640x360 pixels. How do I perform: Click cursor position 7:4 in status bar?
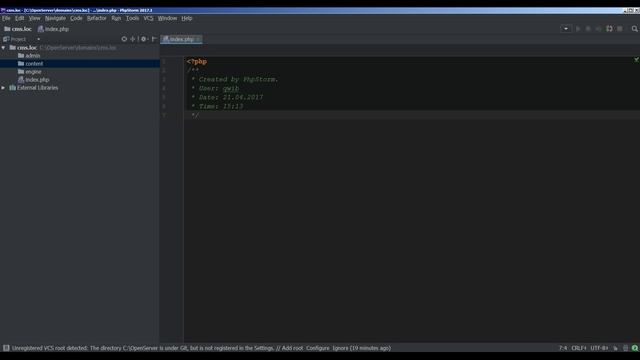(563, 348)
